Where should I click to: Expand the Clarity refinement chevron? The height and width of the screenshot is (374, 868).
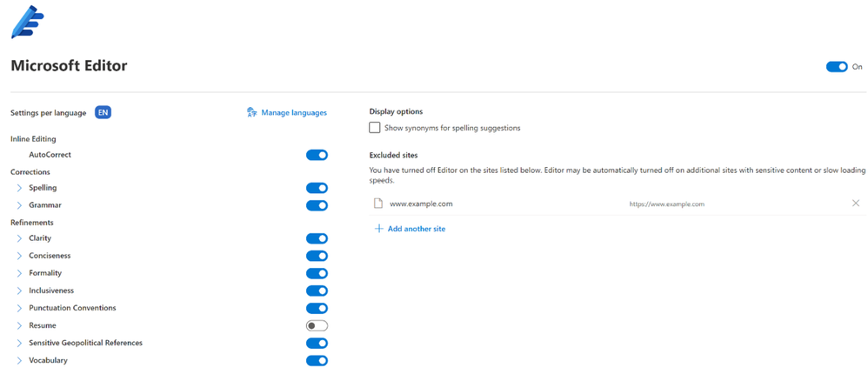click(19, 238)
